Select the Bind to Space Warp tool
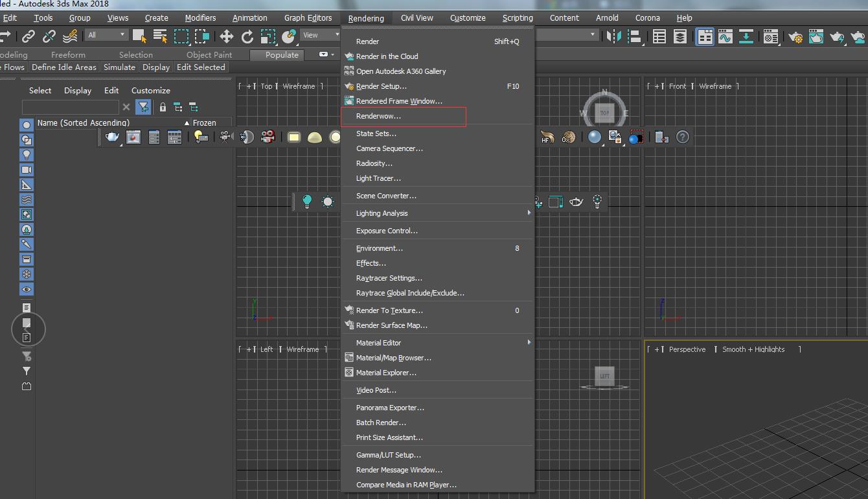Image resolution: width=868 pixels, height=499 pixels. pyautogui.click(x=70, y=36)
